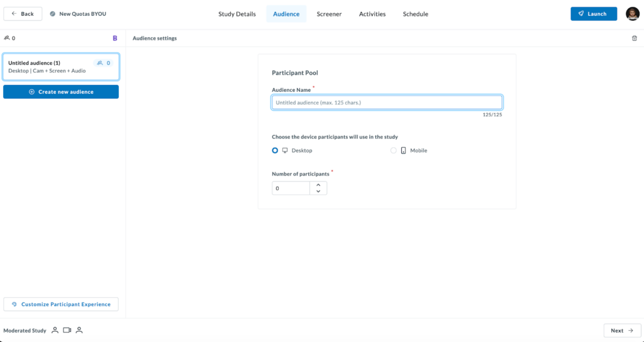Click the camera icon beside Moderated Study
The width and height of the screenshot is (644, 342).
[x=67, y=330]
